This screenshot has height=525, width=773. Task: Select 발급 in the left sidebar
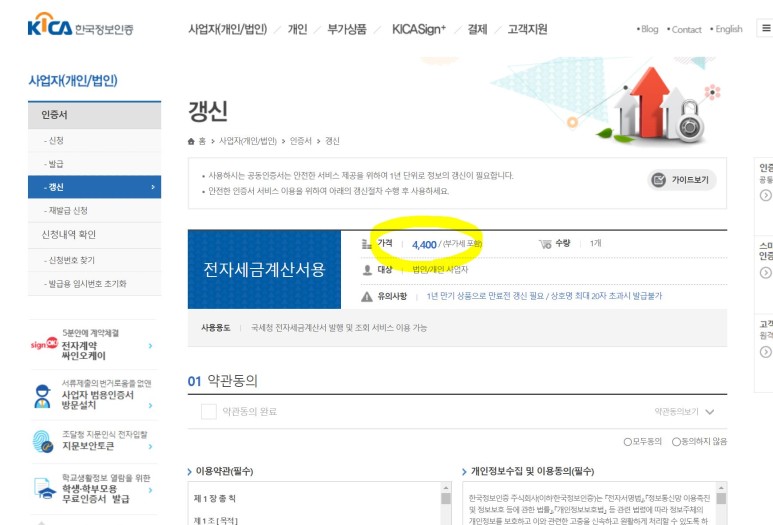[x=94, y=164]
